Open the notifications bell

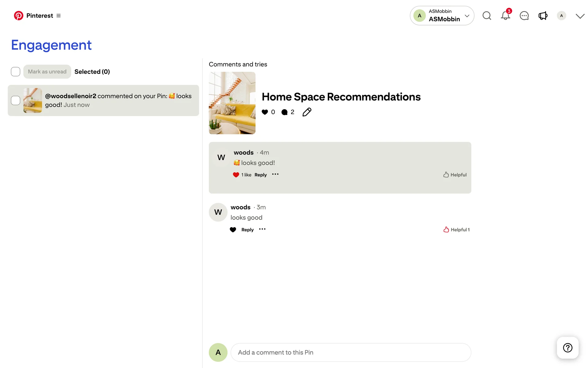point(505,16)
